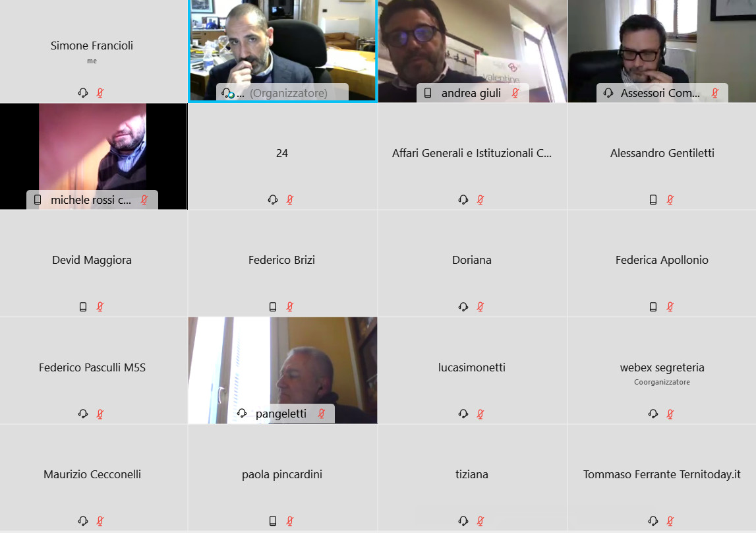Select the Organizzatore video thumbnail
Image resolution: width=756 pixels, height=533 pixels.
coord(283,51)
